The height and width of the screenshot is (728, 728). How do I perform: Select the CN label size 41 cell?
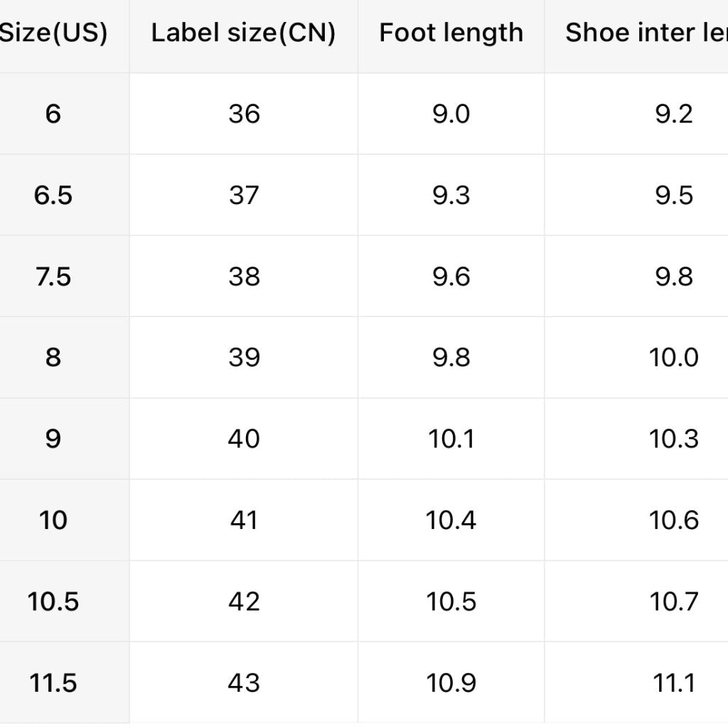[x=244, y=520]
